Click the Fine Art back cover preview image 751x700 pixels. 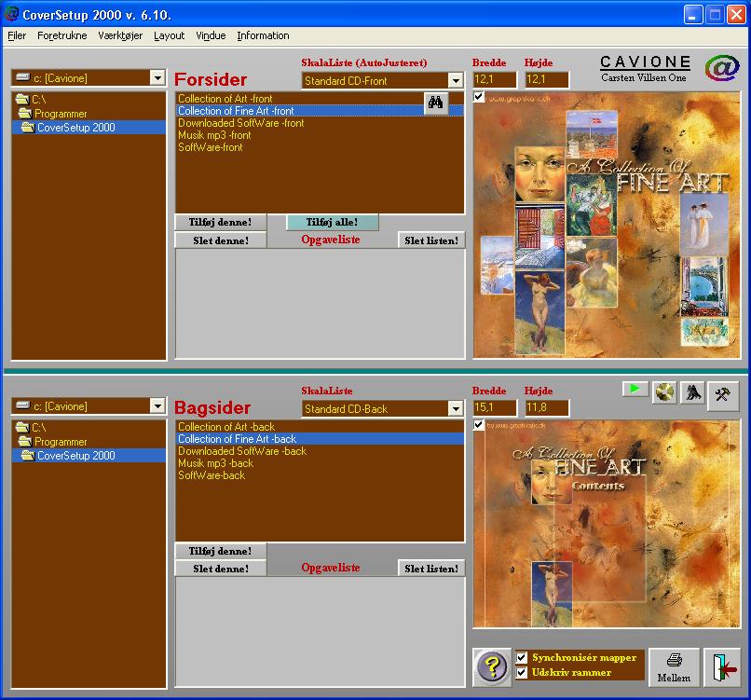607,524
